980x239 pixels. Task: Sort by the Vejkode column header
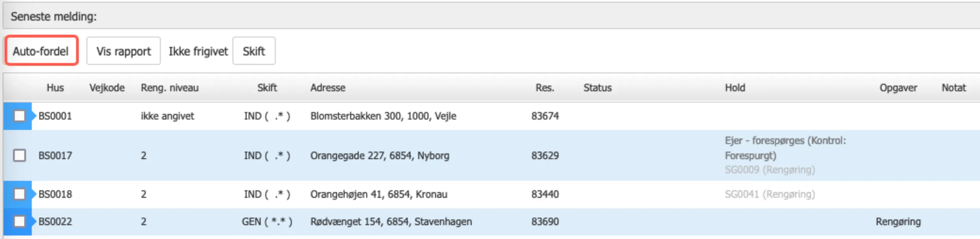[x=107, y=88]
